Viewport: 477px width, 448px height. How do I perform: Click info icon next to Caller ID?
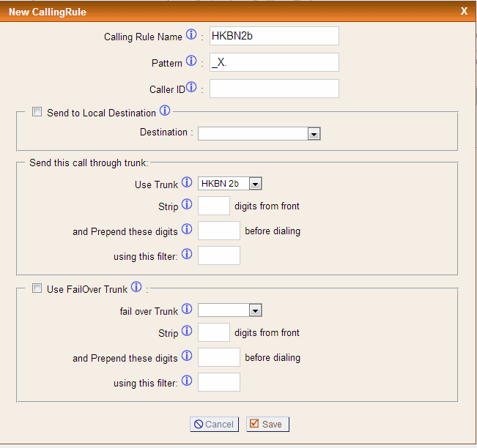pos(191,87)
